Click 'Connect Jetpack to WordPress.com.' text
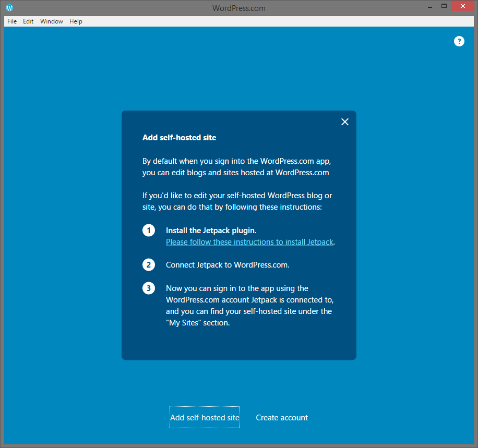 228,265
